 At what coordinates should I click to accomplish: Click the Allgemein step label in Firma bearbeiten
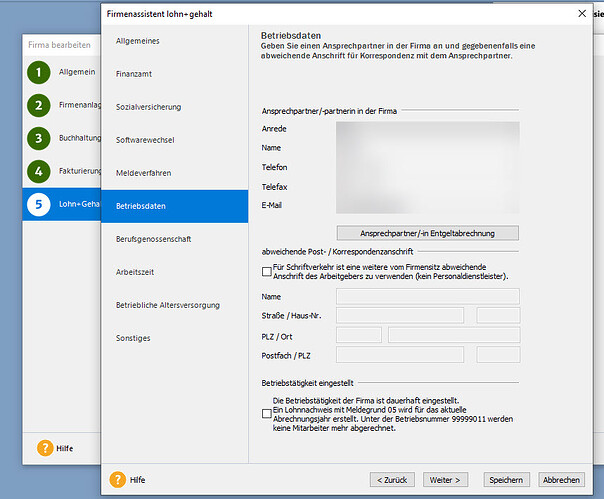pyautogui.click(x=77, y=72)
